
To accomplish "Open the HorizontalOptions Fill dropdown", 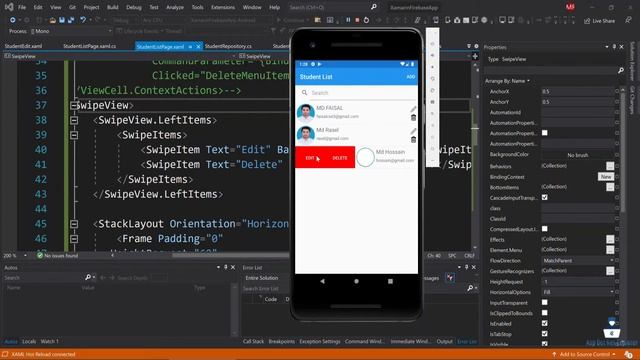I will pyautogui.click(x=578, y=292).
